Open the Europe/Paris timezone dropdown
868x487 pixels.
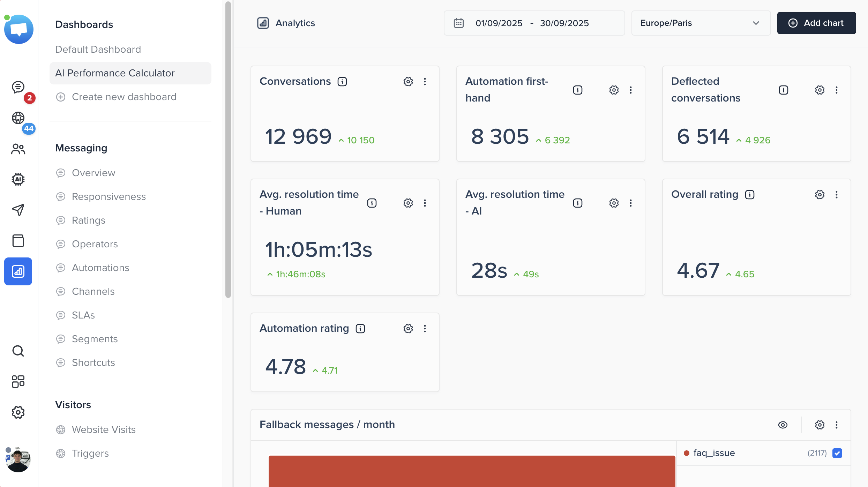[x=701, y=23]
